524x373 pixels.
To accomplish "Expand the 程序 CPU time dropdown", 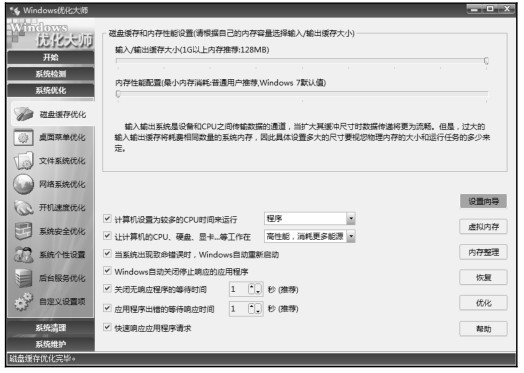I will 351,219.
